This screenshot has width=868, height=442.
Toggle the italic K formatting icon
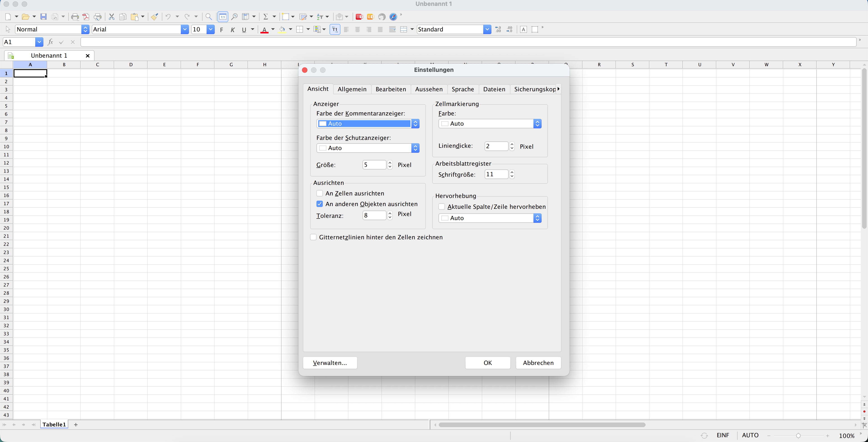(x=233, y=30)
